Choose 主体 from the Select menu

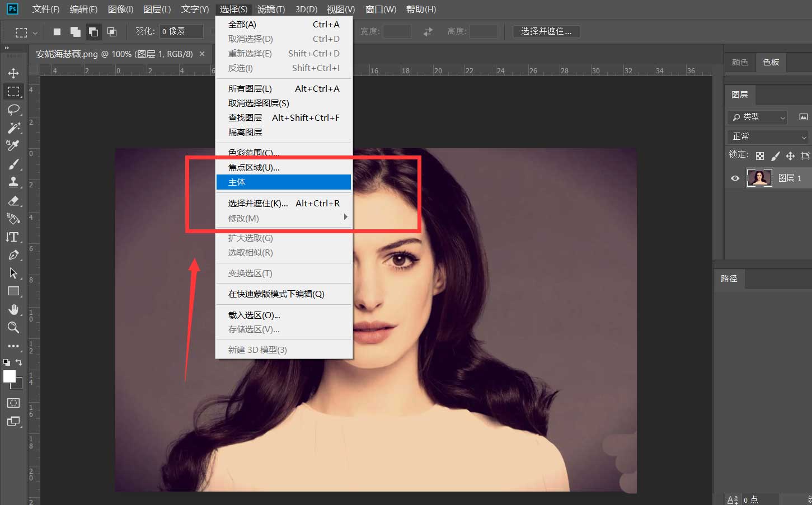[x=284, y=182]
